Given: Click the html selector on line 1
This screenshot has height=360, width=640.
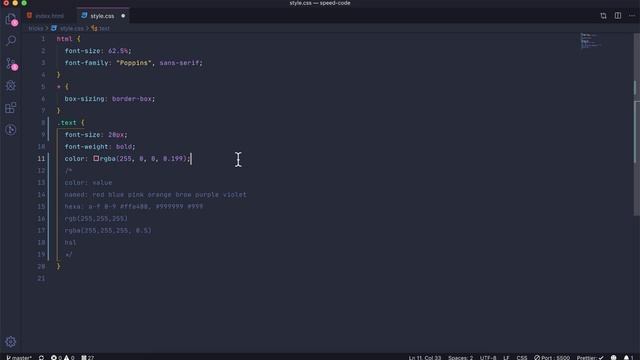Looking at the screenshot, I should tap(64, 39).
